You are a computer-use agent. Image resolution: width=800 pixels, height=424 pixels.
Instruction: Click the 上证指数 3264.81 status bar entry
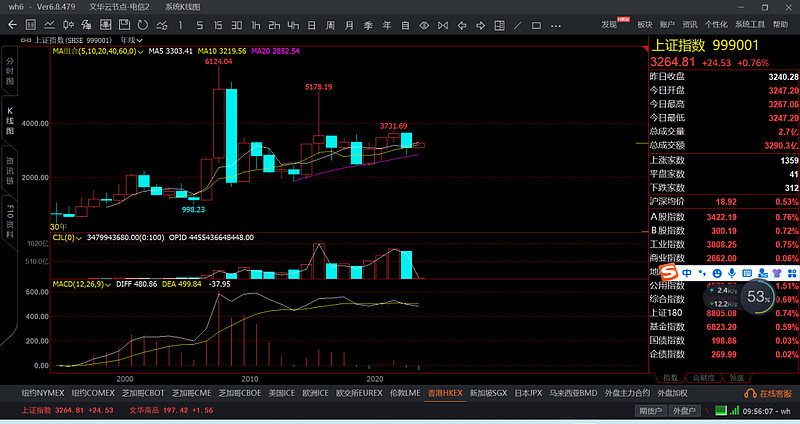coord(67,410)
